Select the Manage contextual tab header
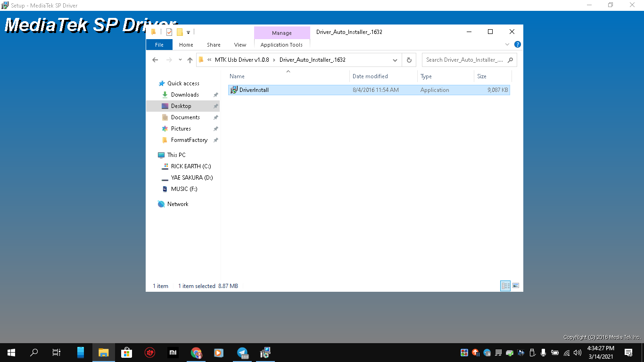 tap(282, 33)
